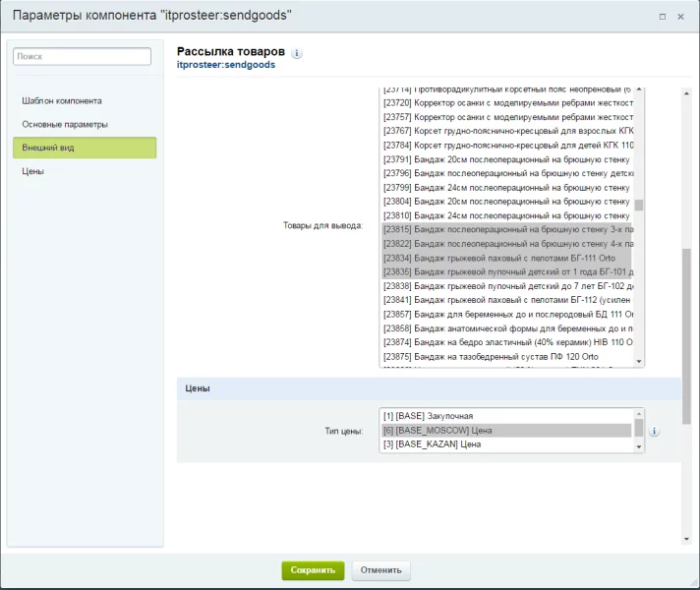Click product list scroll down arrow
Image resolution: width=700 pixels, height=590 pixels.
639,361
